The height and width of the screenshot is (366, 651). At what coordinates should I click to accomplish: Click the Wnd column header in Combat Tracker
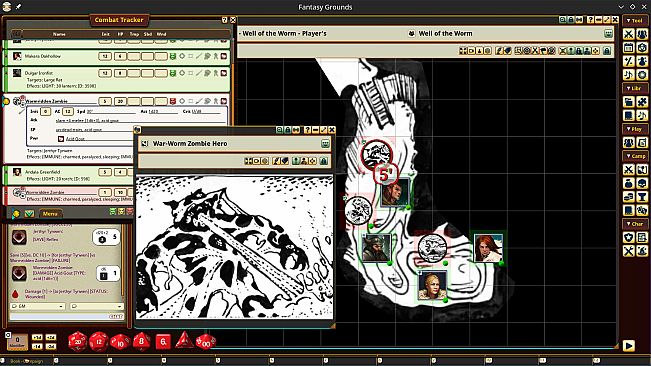pos(161,34)
